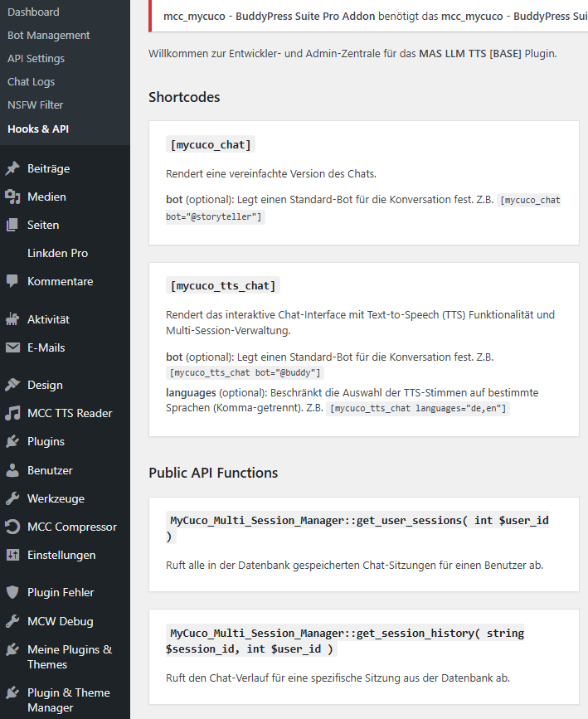
Task: Click 'Rendert eine vereinfachte Version des Chats.'
Action: click(x=271, y=174)
